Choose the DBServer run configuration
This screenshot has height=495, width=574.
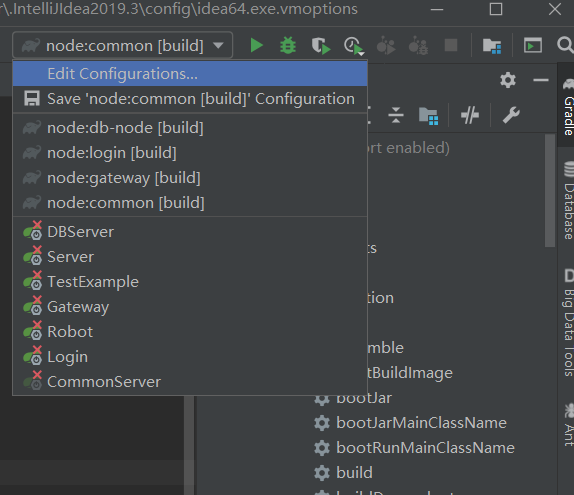coord(190,232)
